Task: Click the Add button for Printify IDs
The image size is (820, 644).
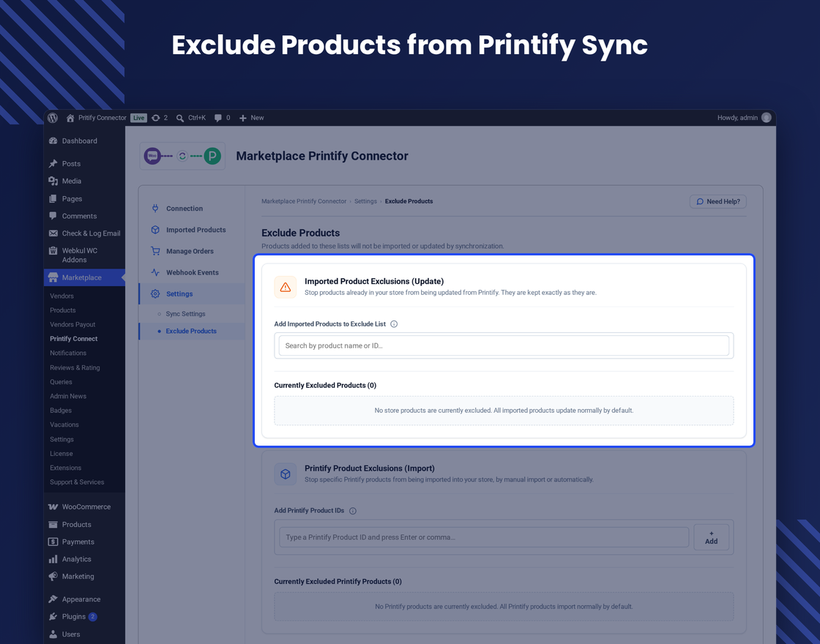Action: coord(711,537)
